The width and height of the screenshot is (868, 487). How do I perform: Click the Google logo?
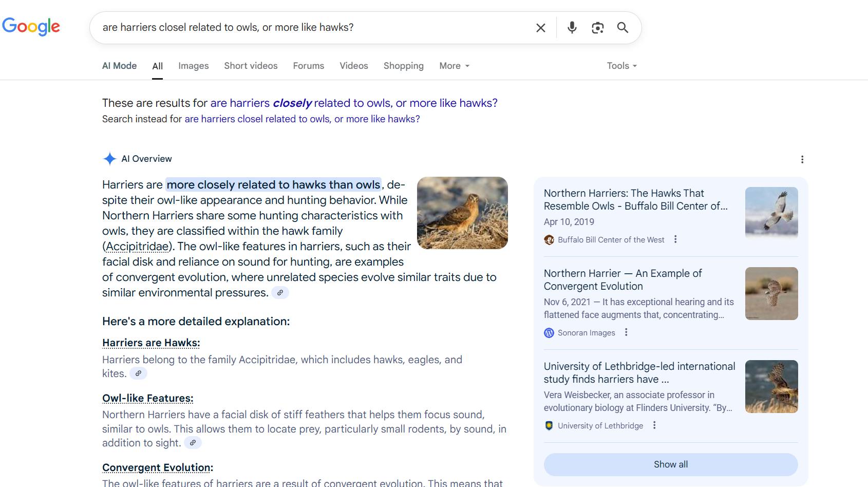[31, 27]
